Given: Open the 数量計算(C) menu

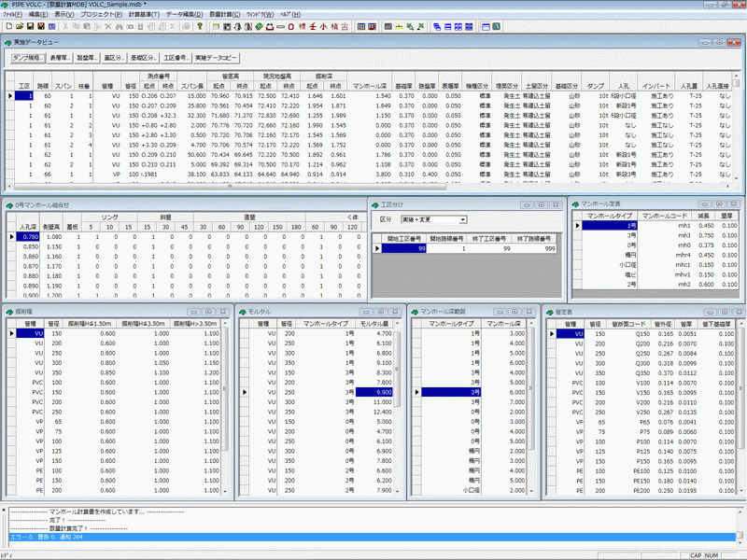Looking at the screenshot, I should point(224,15).
